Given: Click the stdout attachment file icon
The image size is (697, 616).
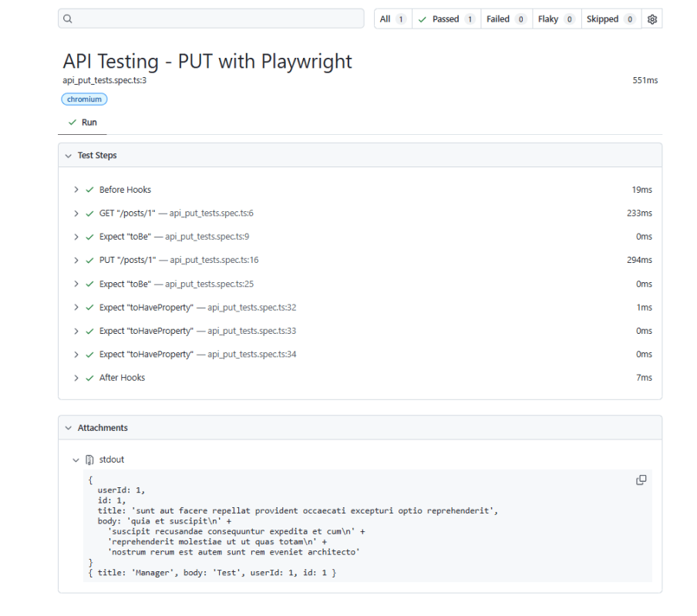Looking at the screenshot, I should (x=89, y=460).
